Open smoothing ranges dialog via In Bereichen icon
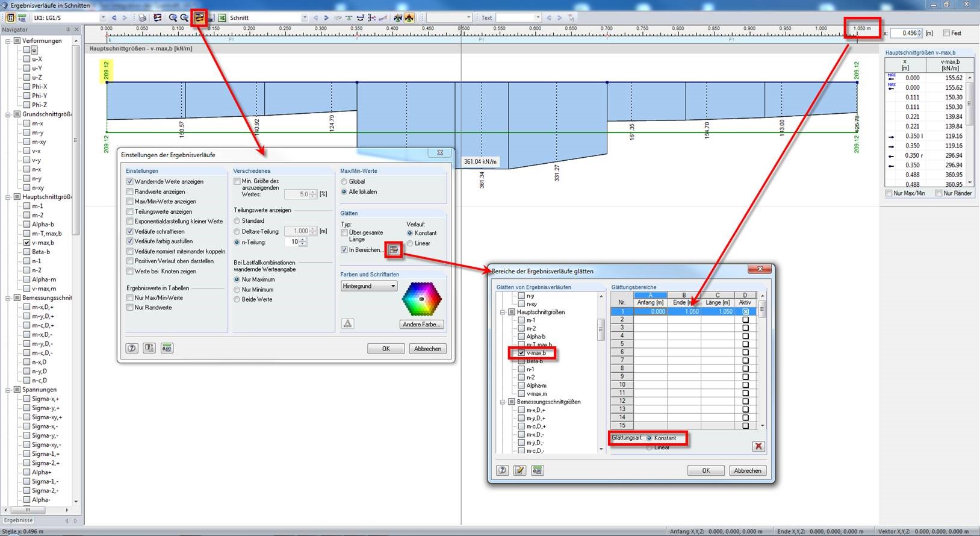 click(x=394, y=249)
